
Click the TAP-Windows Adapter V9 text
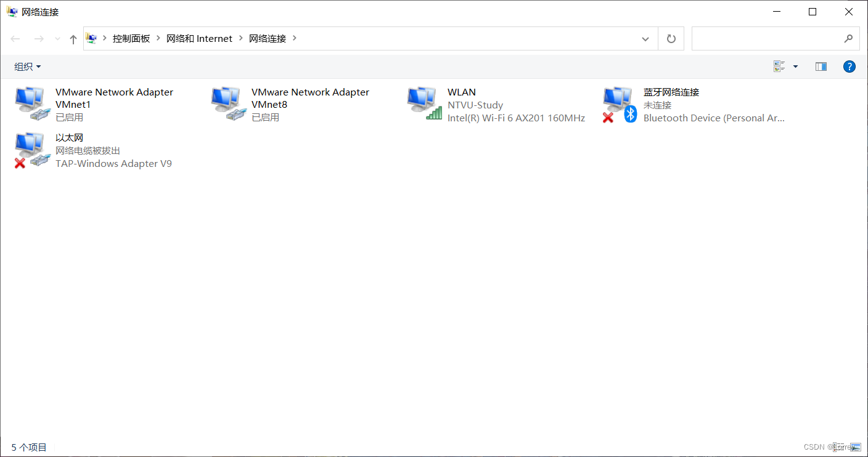tap(113, 163)
